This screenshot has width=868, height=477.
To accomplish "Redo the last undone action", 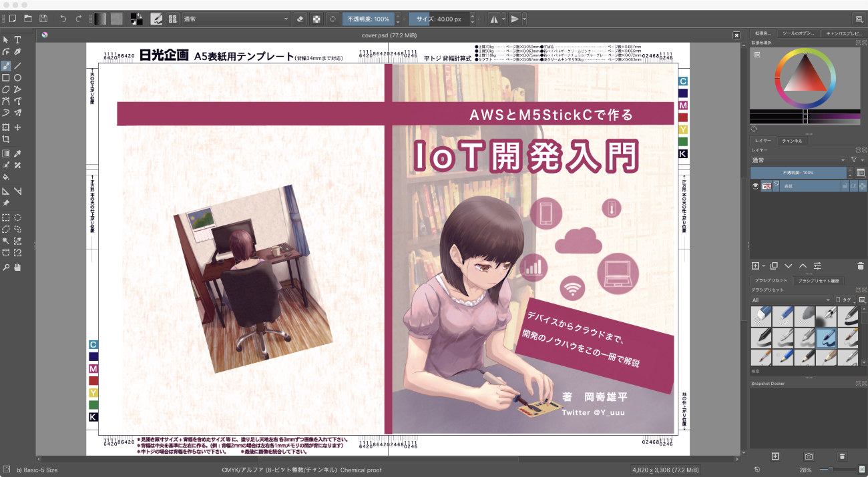I will pyautogui.click(x=79, y=19).
